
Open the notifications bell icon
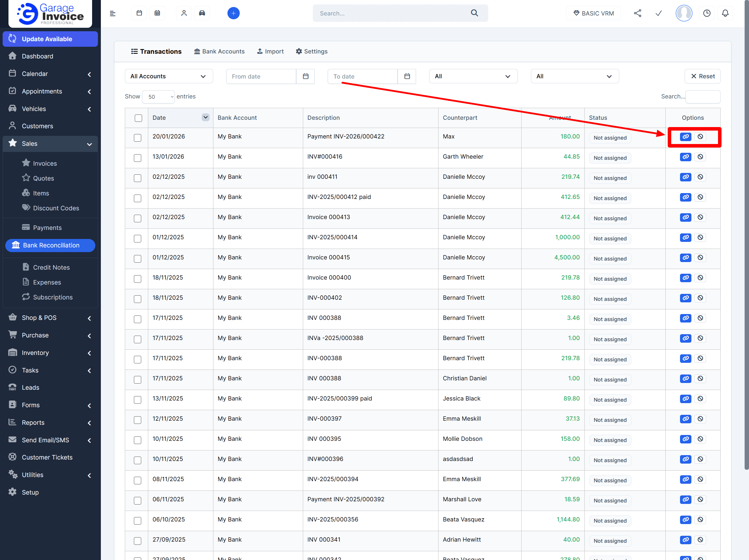[x=725, y=13]
